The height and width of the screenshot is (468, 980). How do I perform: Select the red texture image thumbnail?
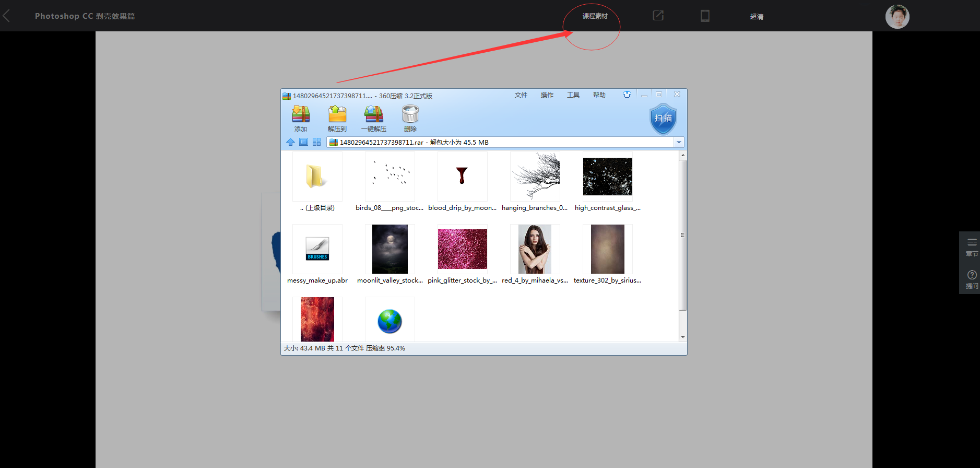pos(317,319)
